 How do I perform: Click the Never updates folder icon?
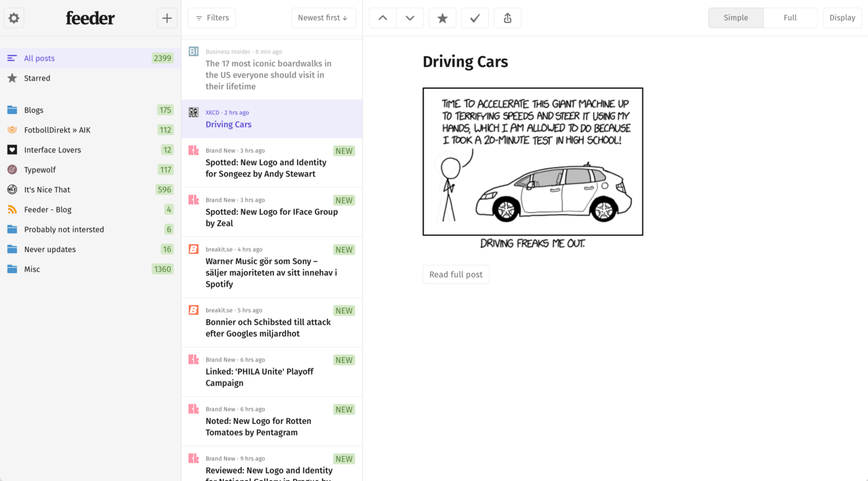[12, 249]
